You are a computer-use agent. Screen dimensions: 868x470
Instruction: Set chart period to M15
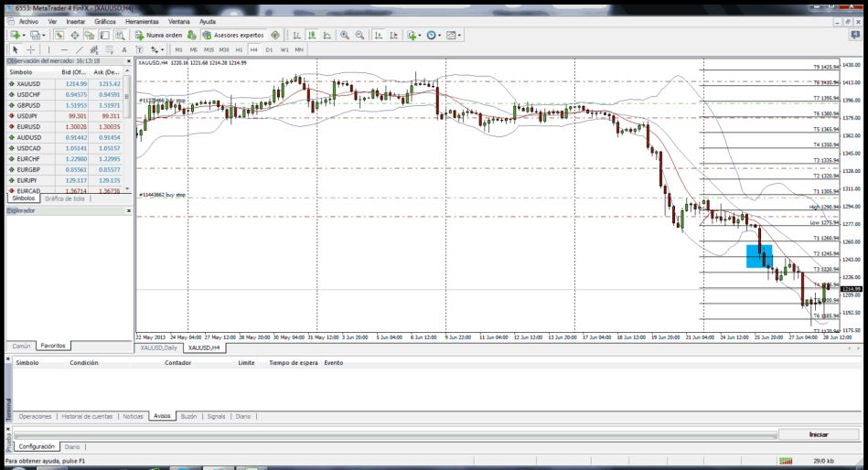coord(209,49)
